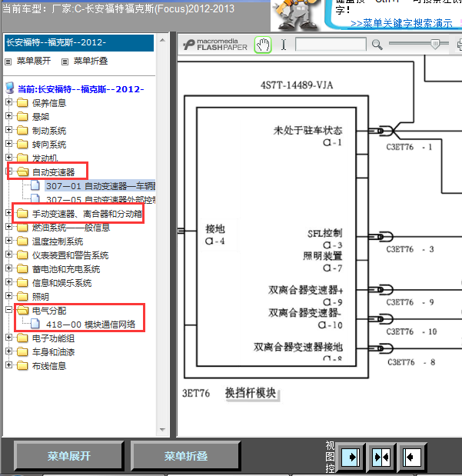This screenshot has width=462, height=476.
Task: Open 307—01 自动变速器 document
Action: tap(101, 186)
